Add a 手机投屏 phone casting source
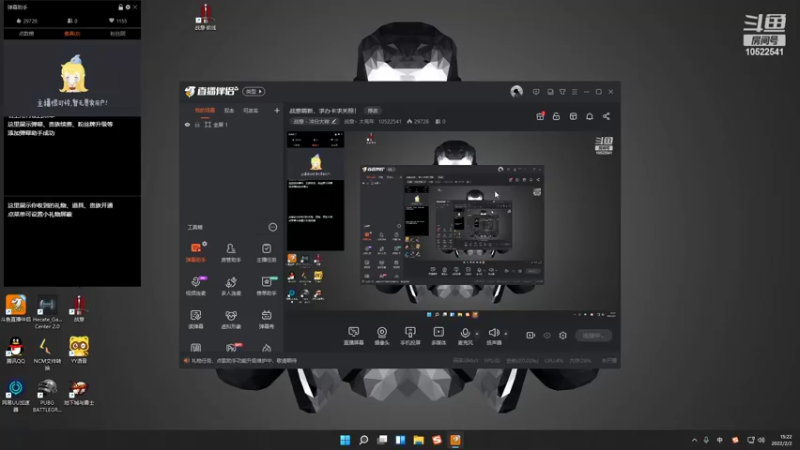The height and width of the screenshot is (450, 800). [x=410, y=336]
